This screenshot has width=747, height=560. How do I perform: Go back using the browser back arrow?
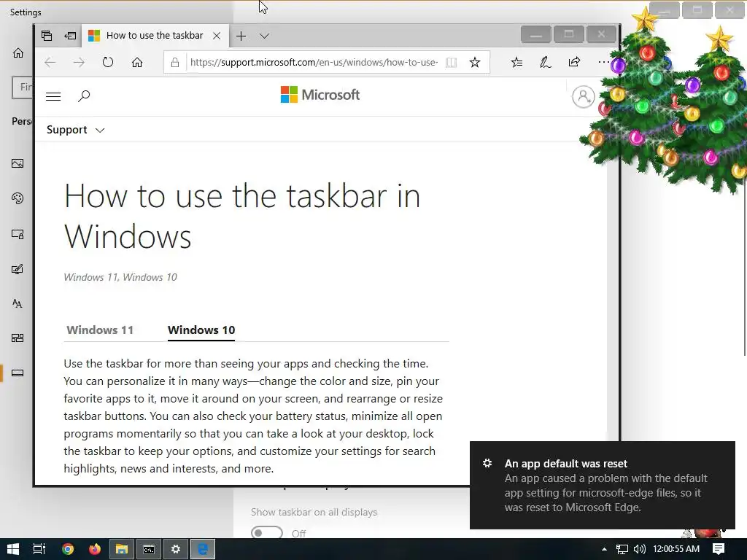tap(50, 63)
